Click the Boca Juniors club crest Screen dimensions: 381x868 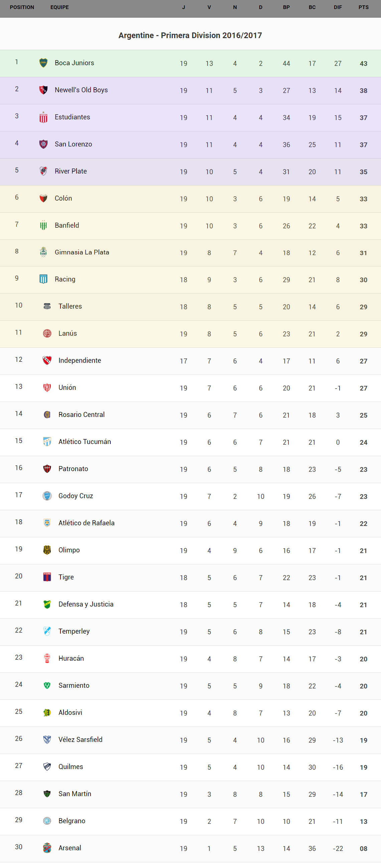coord(43,63)
